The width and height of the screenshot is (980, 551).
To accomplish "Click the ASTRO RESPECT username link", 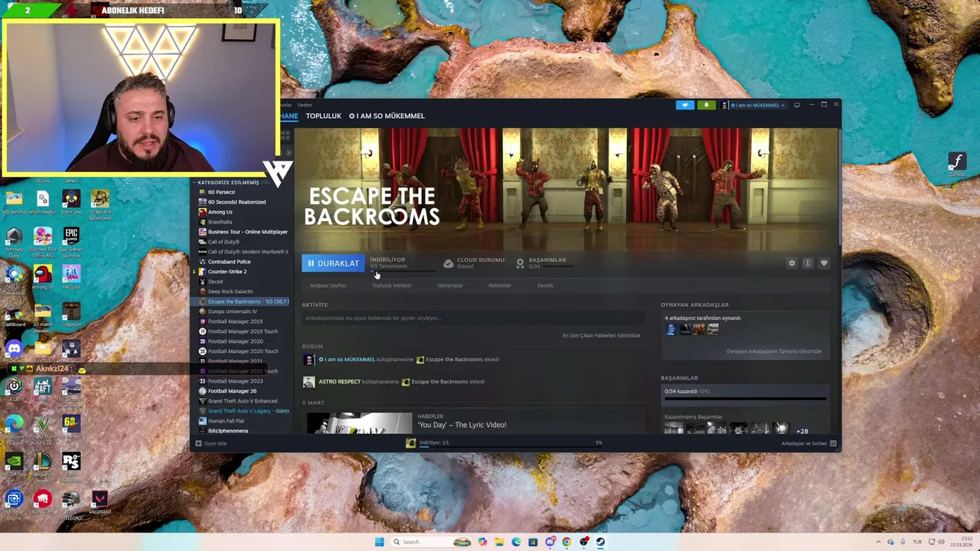I will pyautogui.click(x=339, y=382).
